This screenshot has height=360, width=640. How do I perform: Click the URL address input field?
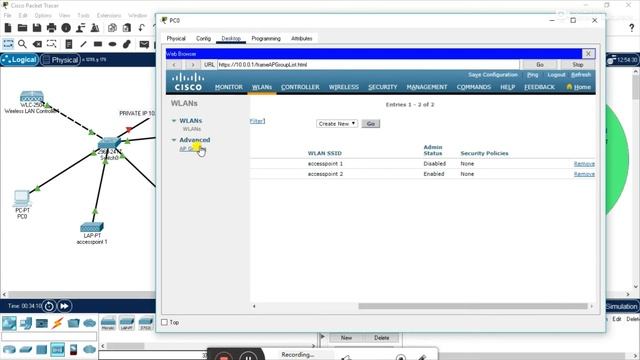[x=368, y=64]
